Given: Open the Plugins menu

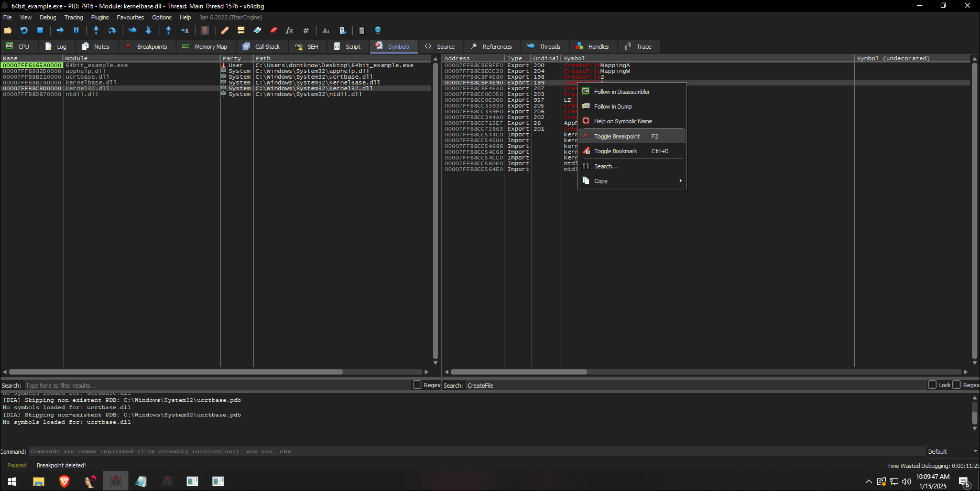Looking at the screenshot, I should coord(100,17).
